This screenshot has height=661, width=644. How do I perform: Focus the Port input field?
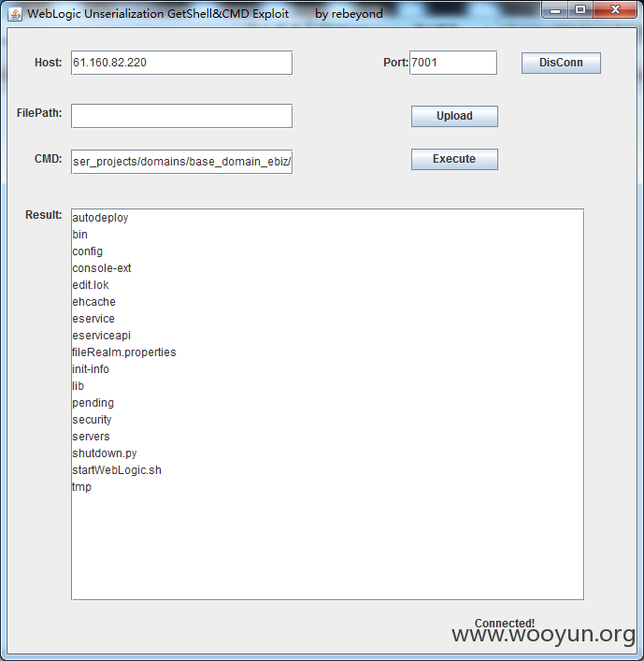(x=453, y=63)
